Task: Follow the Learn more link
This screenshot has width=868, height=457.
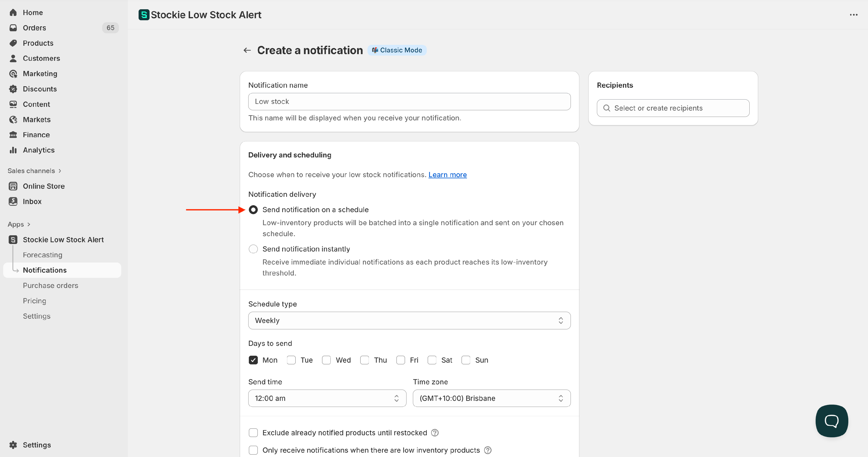Action: click(447, 175)
